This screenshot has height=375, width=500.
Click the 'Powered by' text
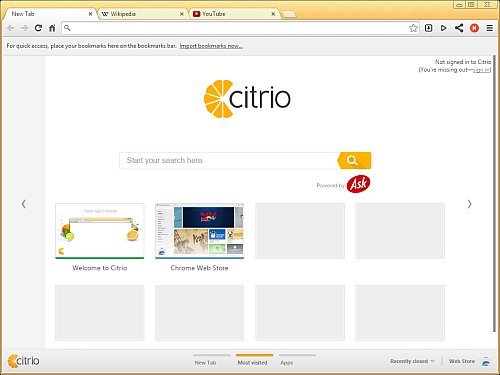[330, 185]
